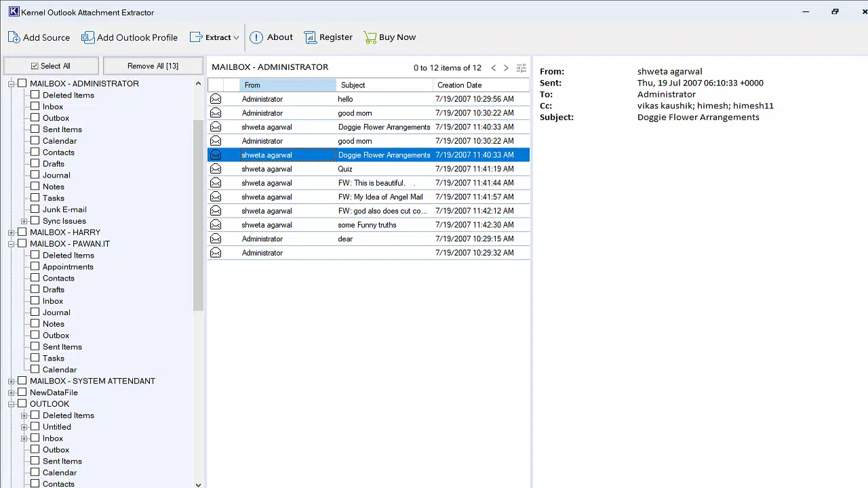Click the Remove All [13] button
Viewport: 868px width, 488px height.
tap(153, 66)
